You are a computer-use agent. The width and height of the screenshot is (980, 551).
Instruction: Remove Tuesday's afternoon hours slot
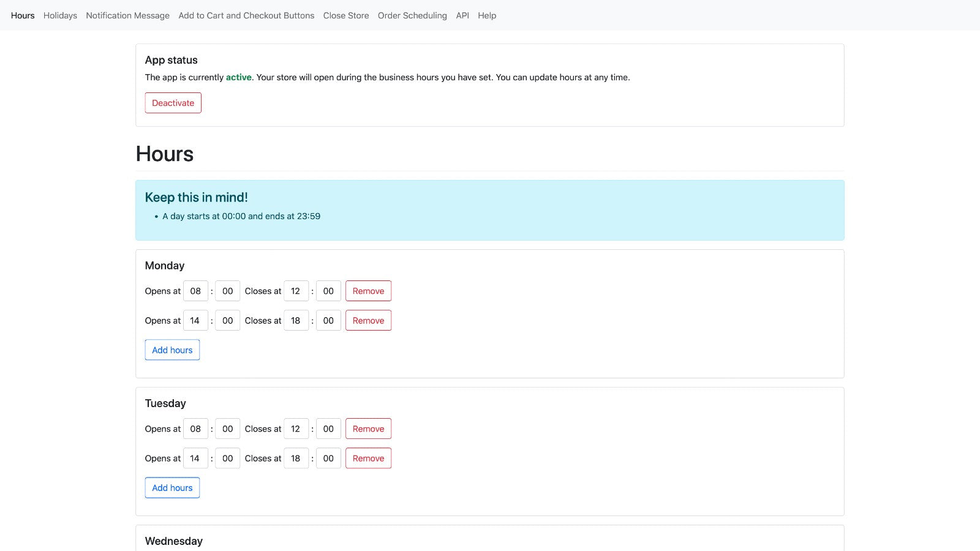pos(368,458)
